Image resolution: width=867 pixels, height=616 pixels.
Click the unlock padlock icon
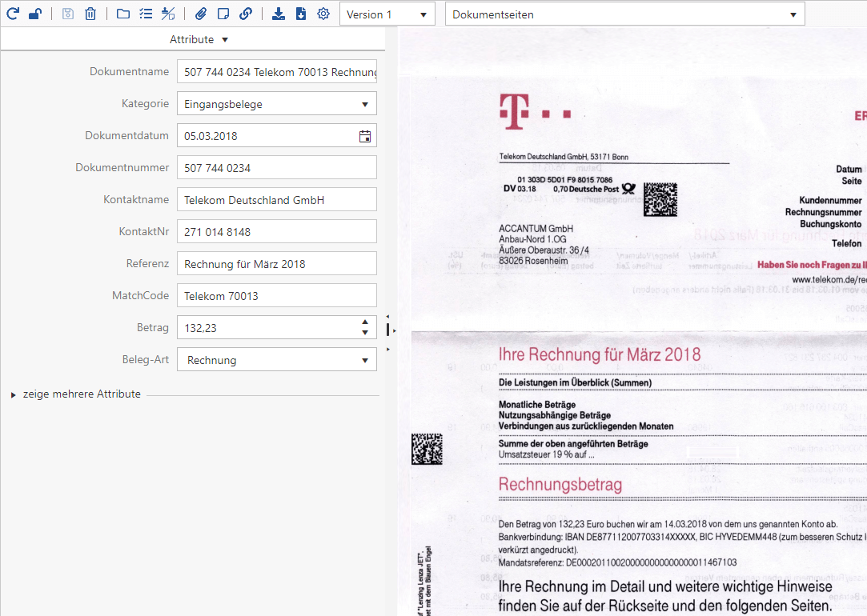[35, 14]
